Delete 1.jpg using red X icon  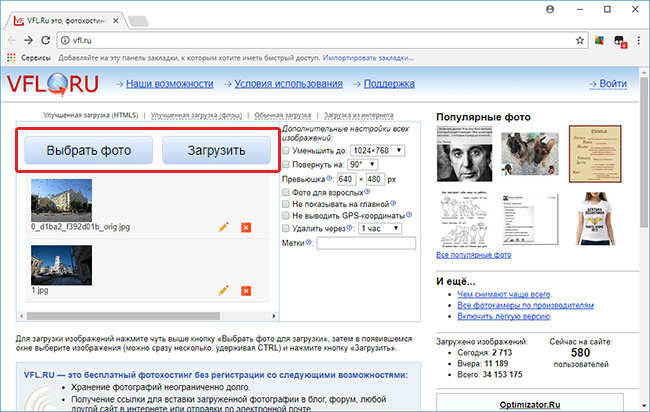[x=246, y=291]
